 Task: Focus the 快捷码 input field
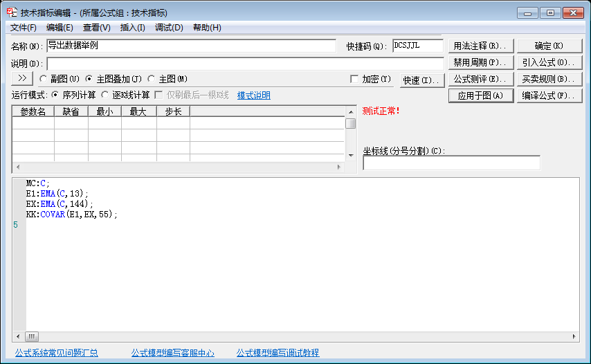[x=417, y=46]
